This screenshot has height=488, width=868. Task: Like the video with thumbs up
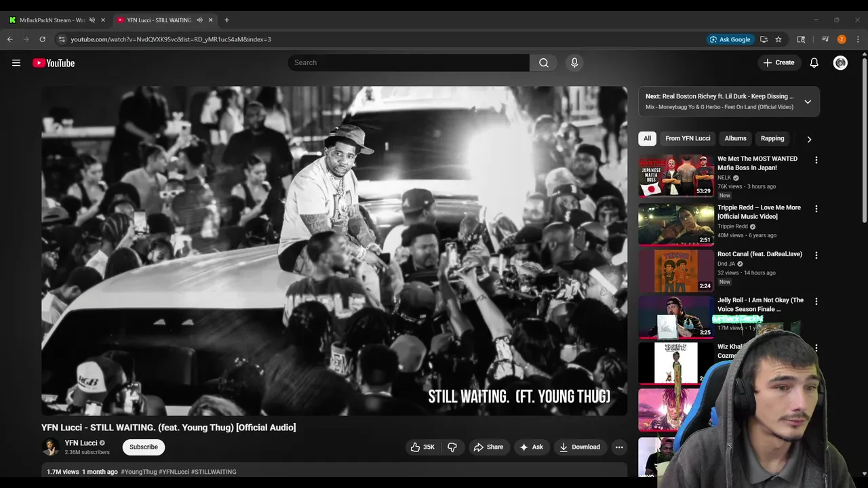coord(422,447)
